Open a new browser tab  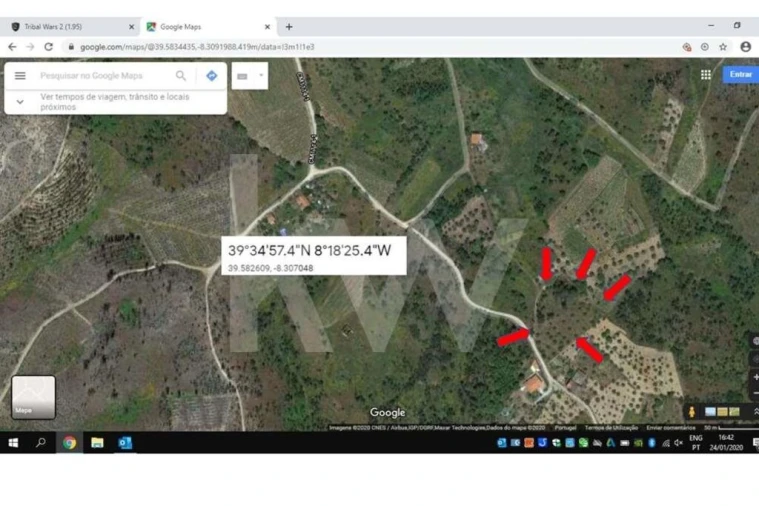point(289,27)
